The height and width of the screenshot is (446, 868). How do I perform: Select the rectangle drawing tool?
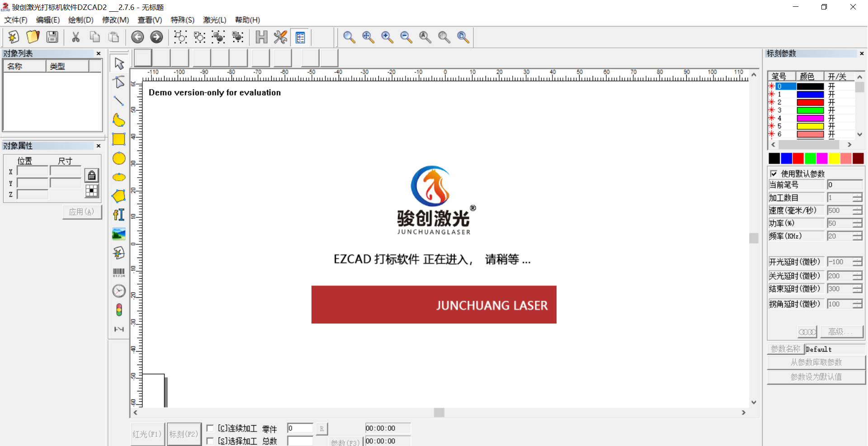point(119,139)
